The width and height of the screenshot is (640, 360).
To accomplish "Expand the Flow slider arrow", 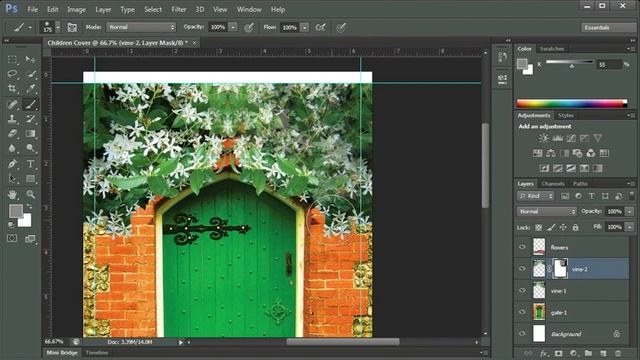I will (x=304, y=27).
